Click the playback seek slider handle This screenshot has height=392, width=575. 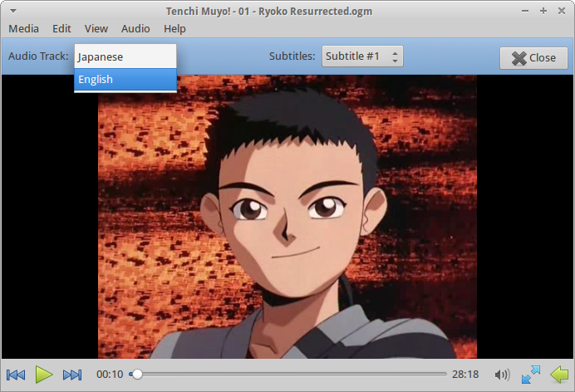(x=137, y=375)
